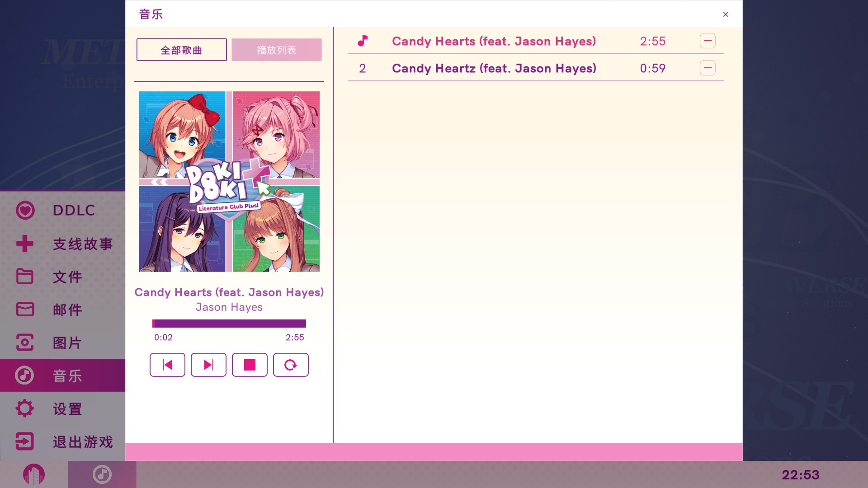Open 设置 settings
The width and height of the screenshot is (868, 488).
pyautogui.click(x=62, y=408)
